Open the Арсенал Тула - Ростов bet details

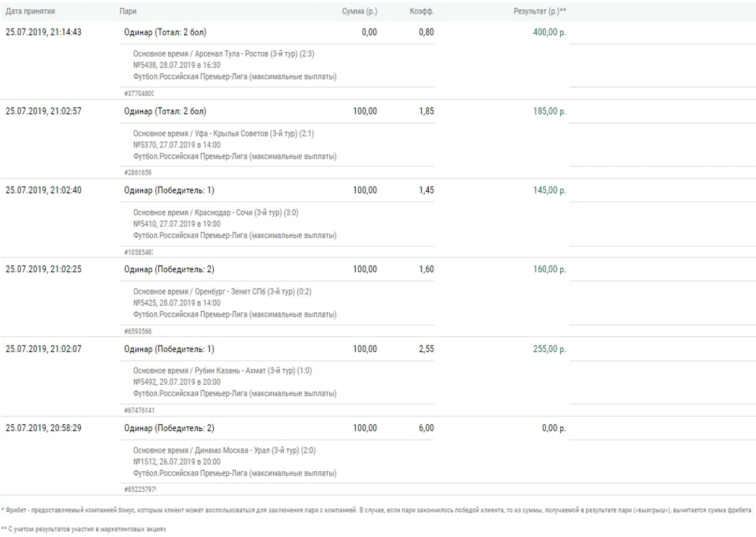(223, 54)
